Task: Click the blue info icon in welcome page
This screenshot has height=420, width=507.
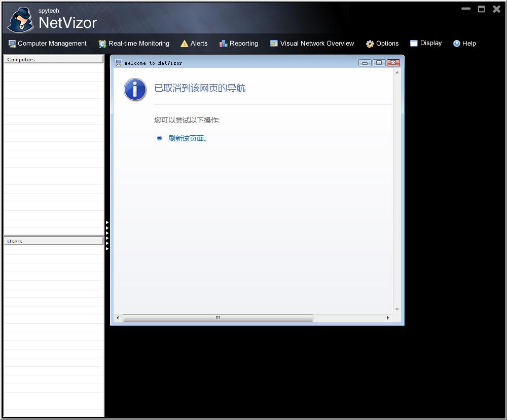Action: (134, 89)
